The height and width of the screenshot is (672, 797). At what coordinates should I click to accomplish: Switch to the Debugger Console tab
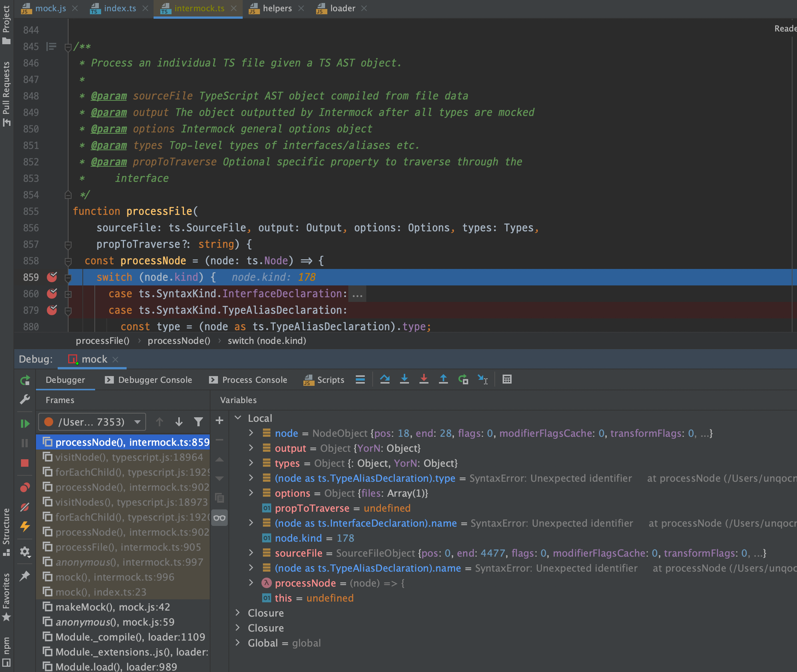coord(155,380)
